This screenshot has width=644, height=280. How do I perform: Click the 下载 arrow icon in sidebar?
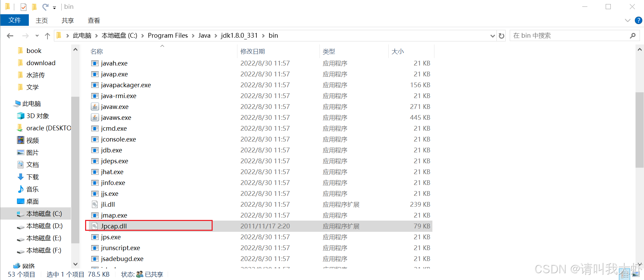[x=21, y=177]
